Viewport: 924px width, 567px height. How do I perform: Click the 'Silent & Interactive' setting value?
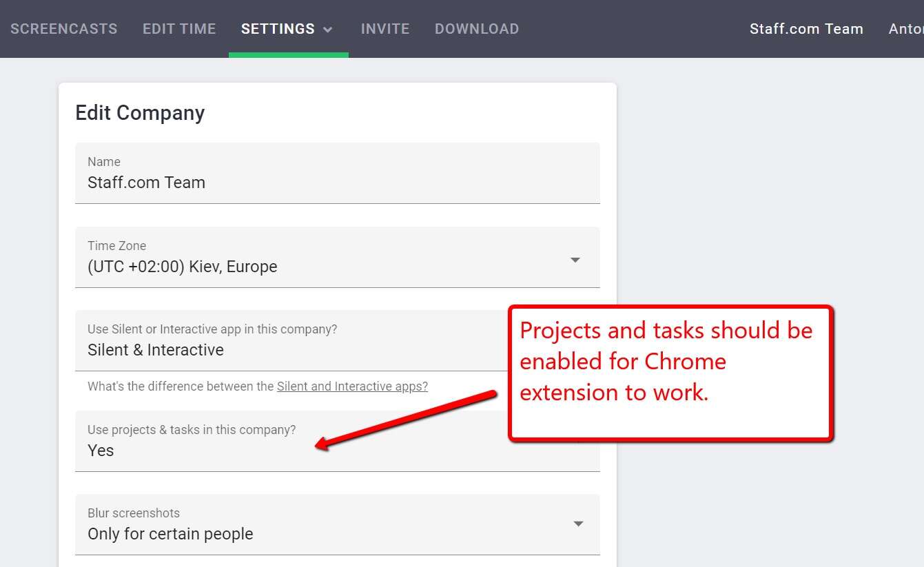(x=155, y=349)
